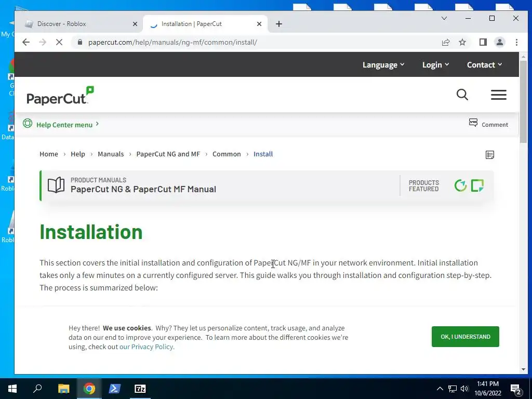Click the product manuals book icon

(x=56, y=185)
